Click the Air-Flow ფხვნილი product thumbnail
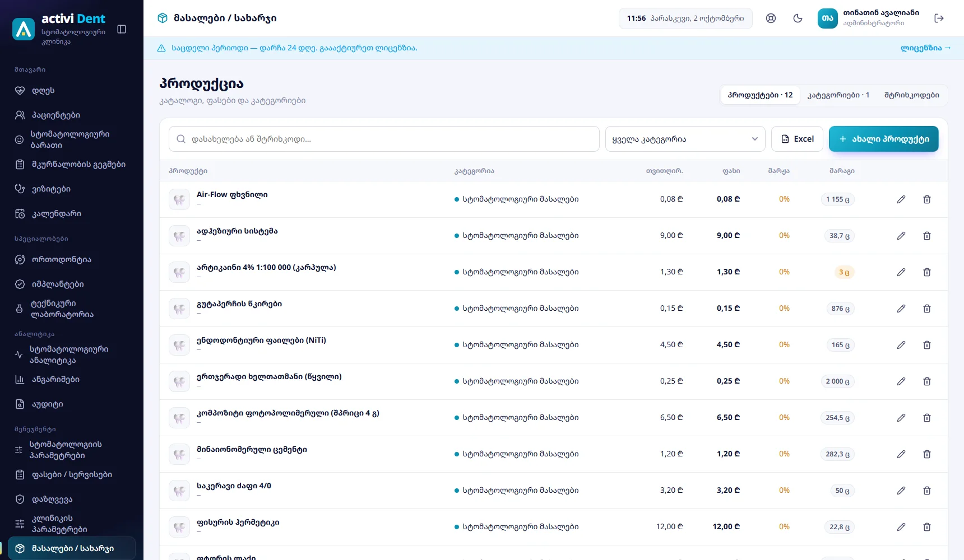 tap(179, 199)
